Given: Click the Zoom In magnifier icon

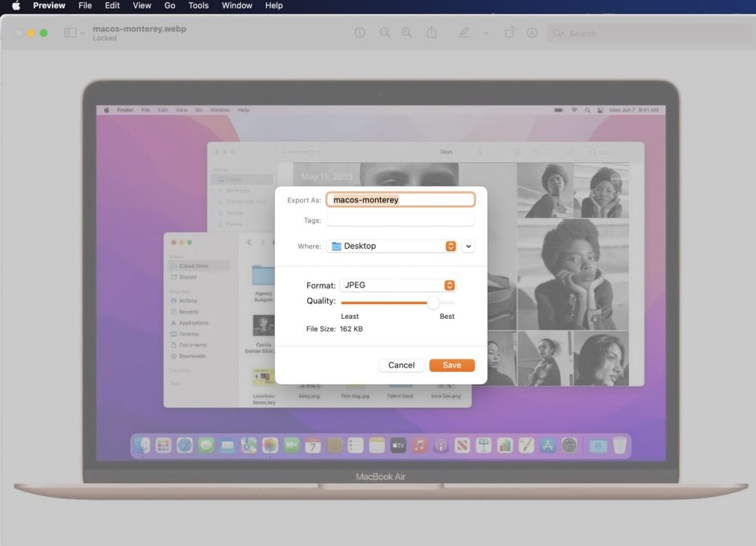Looking at the screenshot, I should [407, 33].
